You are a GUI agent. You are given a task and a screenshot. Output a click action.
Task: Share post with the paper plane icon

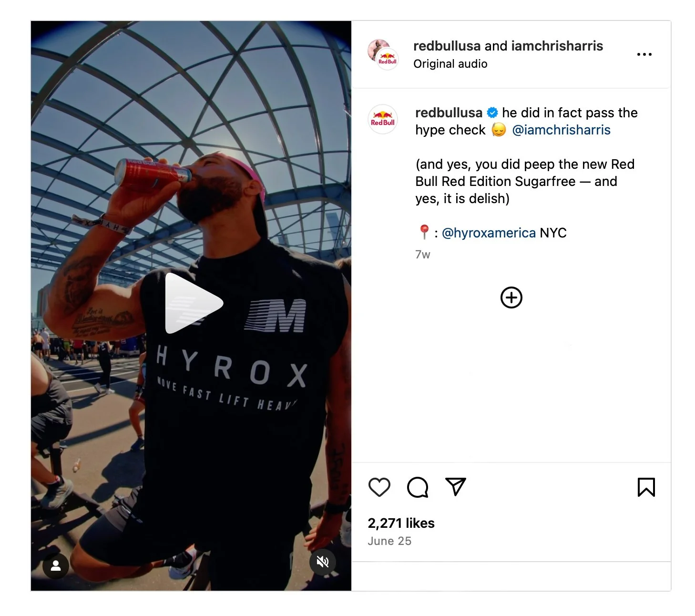click(455, 487)
